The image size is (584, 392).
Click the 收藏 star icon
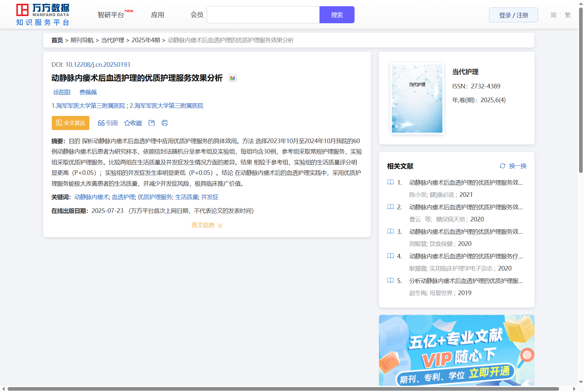click(x=127, y=123)
